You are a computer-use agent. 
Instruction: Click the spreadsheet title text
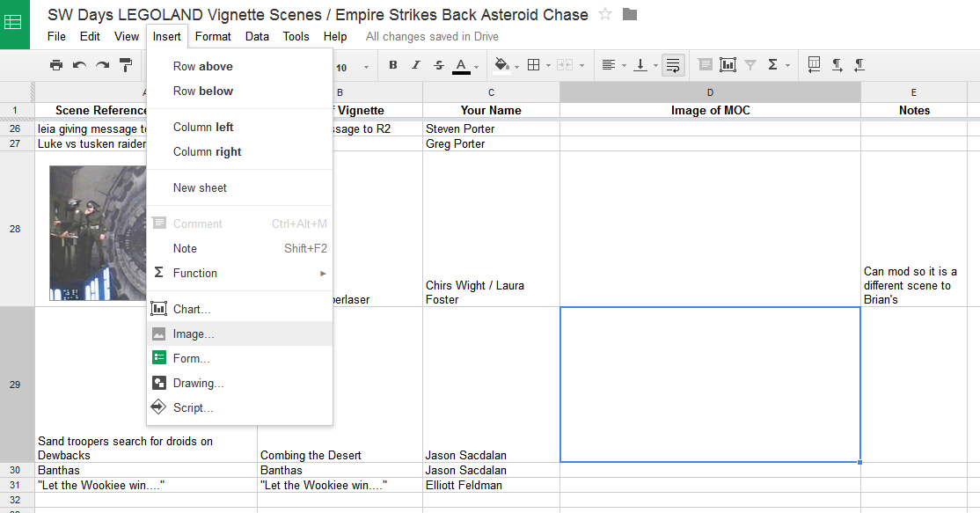click(x=318, y=14)
